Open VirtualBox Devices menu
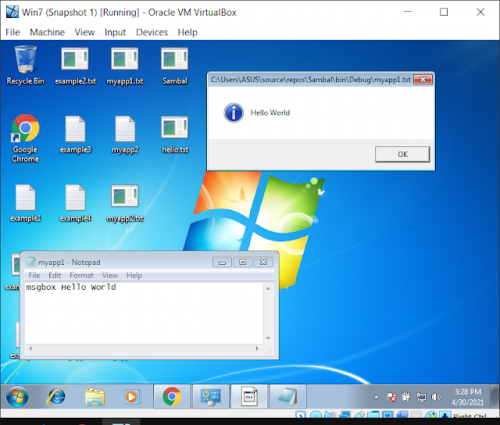Screen dimensions: 500x425 coord(152,32)
